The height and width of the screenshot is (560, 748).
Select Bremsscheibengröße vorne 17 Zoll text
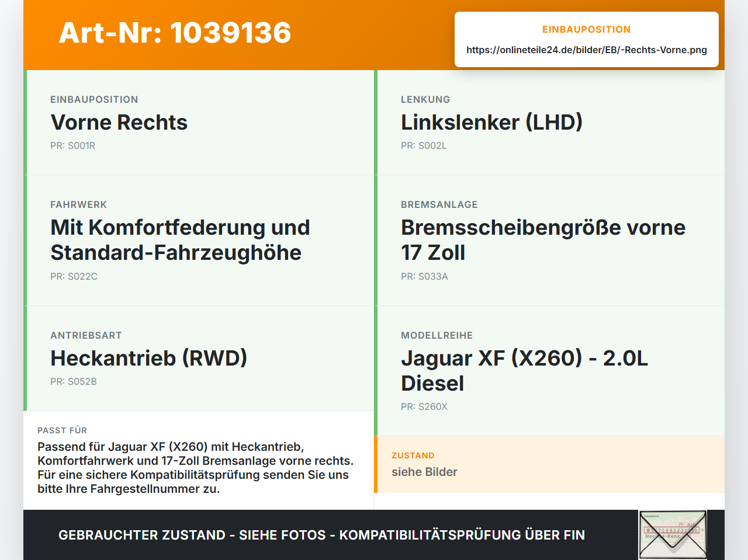(x=543, y=240)
